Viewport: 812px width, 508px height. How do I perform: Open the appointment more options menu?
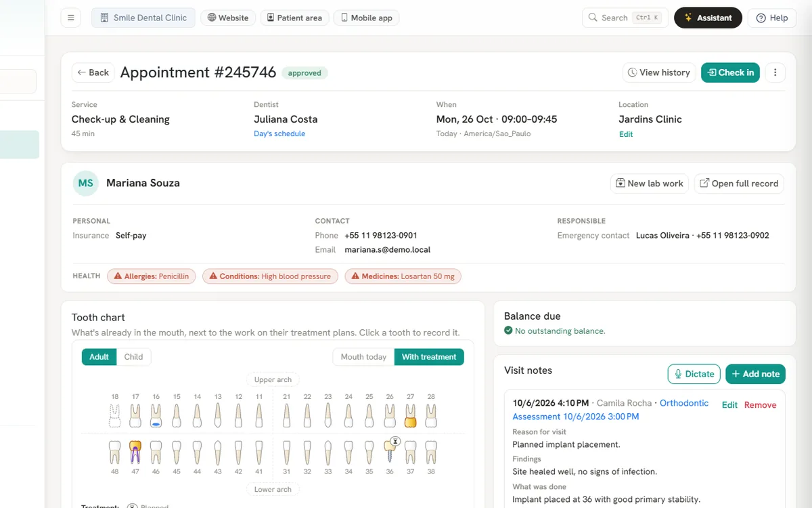click(775, 72)
